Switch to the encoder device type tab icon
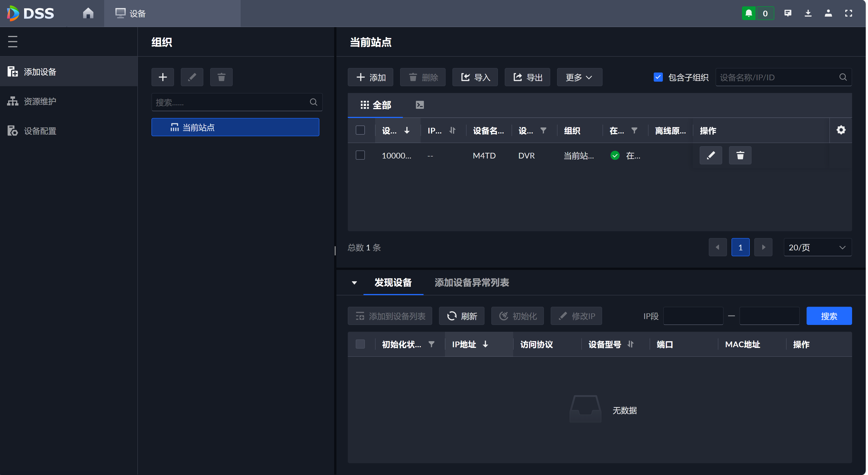868x475 pixels. tap(420, 105)
